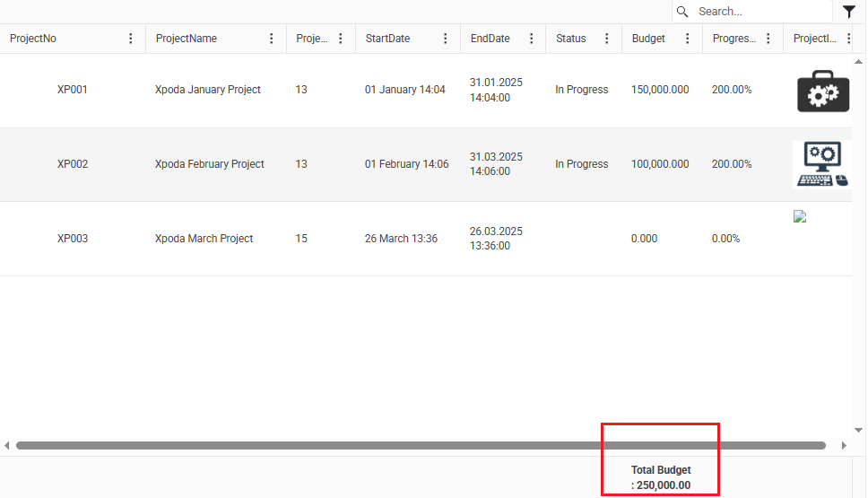Open the filter funnel icon

click(x=848, y=12)
